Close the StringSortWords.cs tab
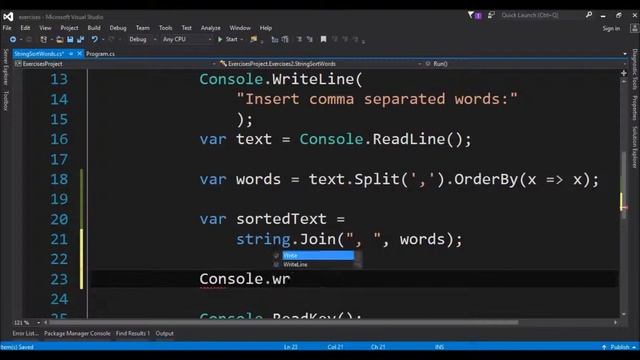Screen dimensions: 640x360 point(79,54)
